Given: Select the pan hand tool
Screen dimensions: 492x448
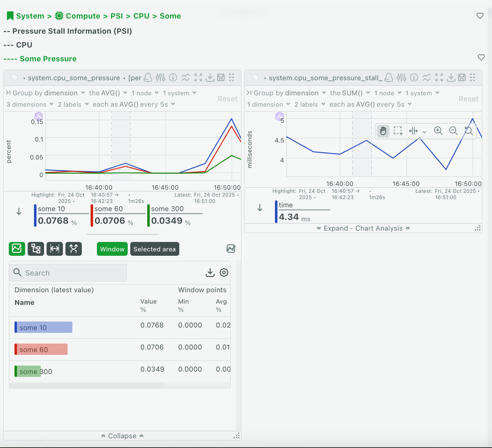Looking at the screenshot, I should coord(383,131).
